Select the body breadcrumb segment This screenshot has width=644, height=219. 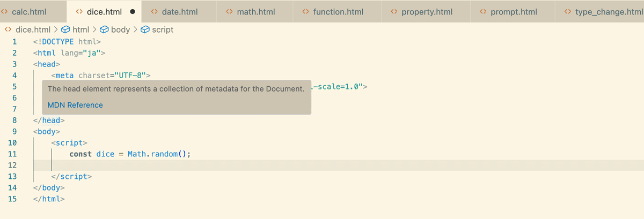click(120, 29)
